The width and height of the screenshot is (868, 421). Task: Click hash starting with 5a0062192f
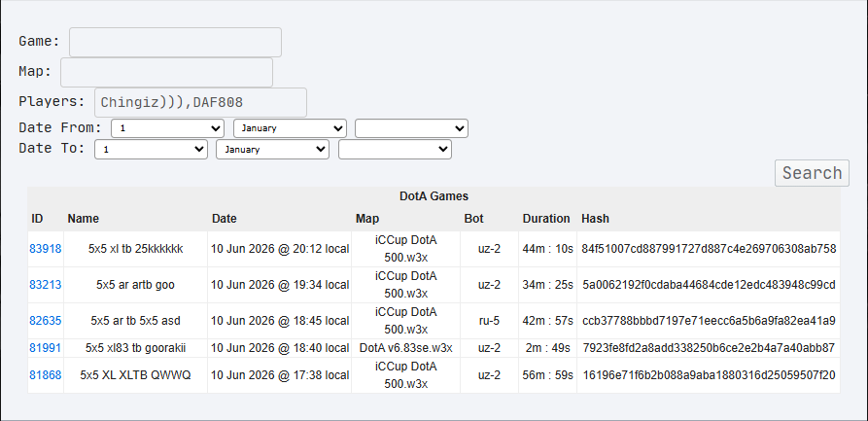click(709, 285)
